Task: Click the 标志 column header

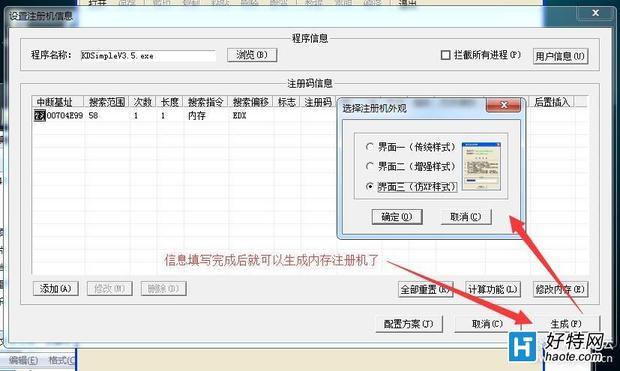Action: click(x=287, y=102)
